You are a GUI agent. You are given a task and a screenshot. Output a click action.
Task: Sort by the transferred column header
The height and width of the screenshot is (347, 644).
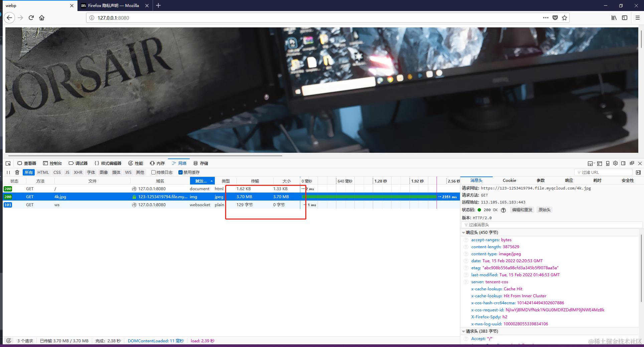(x=255, y=181)
